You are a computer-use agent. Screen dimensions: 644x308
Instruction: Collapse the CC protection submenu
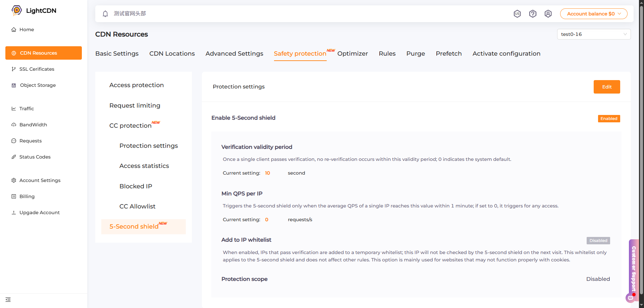coord(130,126)
